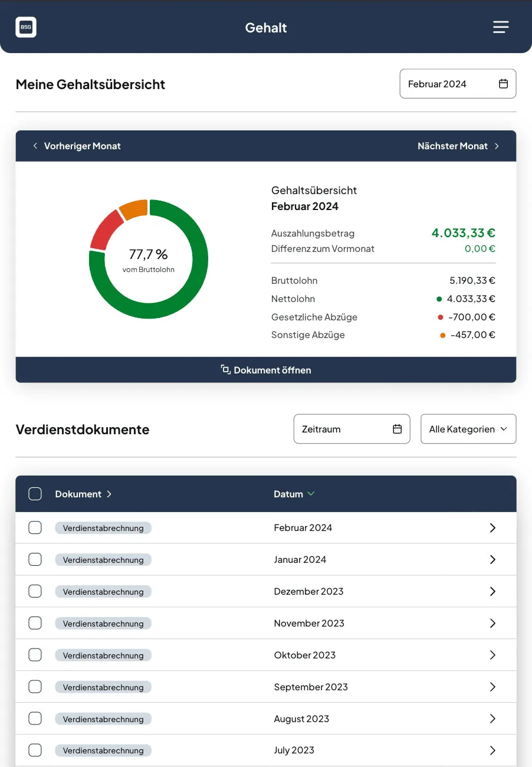Check the November 2023 row checkbox
Image resolution: width=532 pixels, height=767 pixels.
tap(35, 623)
